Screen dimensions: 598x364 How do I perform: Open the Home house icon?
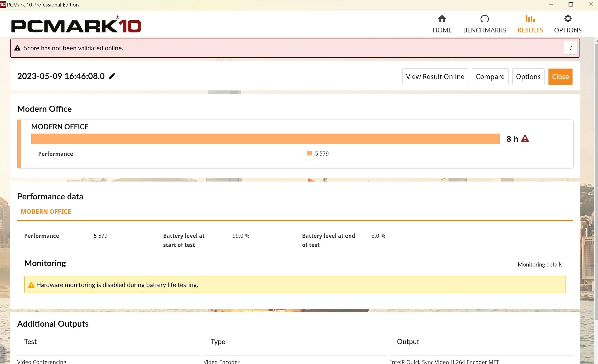click(442, 18)
